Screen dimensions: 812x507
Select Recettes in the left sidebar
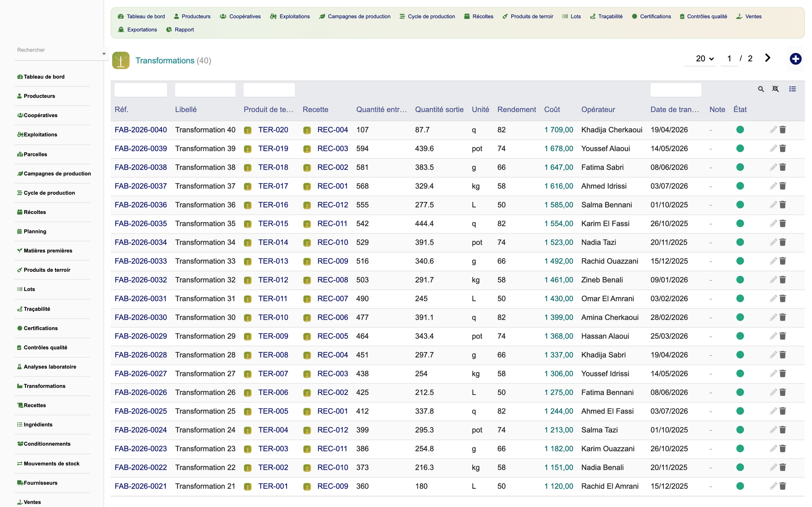pyautogui.click(x=35, y=405)
